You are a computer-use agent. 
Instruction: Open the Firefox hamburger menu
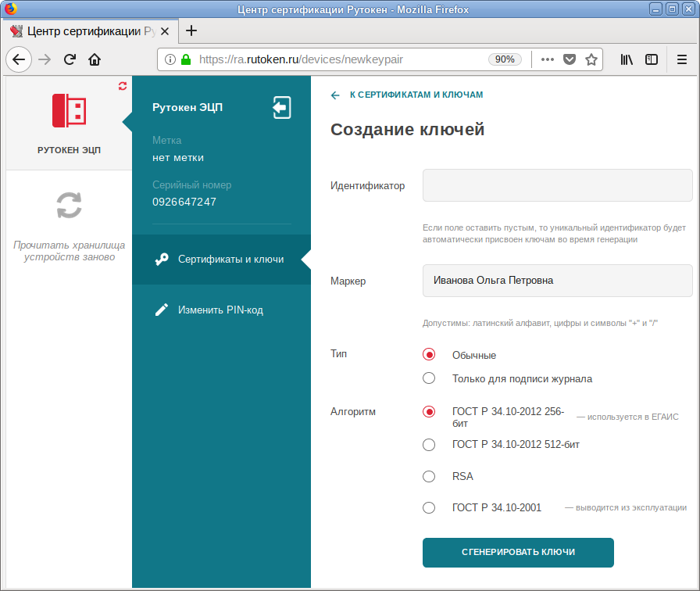(682, 59)
